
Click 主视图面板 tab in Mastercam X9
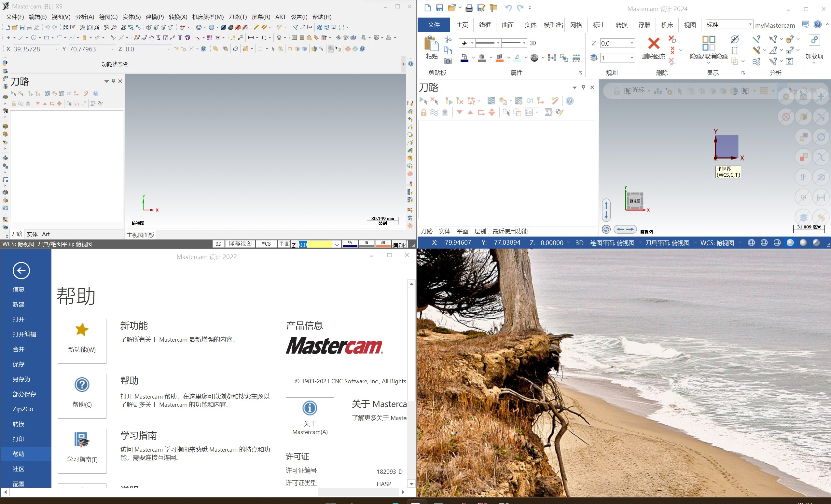[x=140, y=235]
